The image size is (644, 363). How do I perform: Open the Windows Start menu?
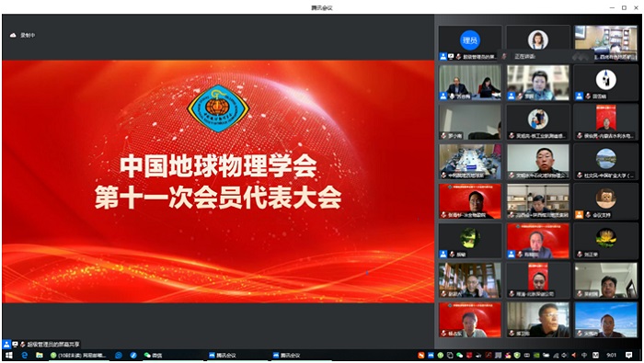click(8, 356)
